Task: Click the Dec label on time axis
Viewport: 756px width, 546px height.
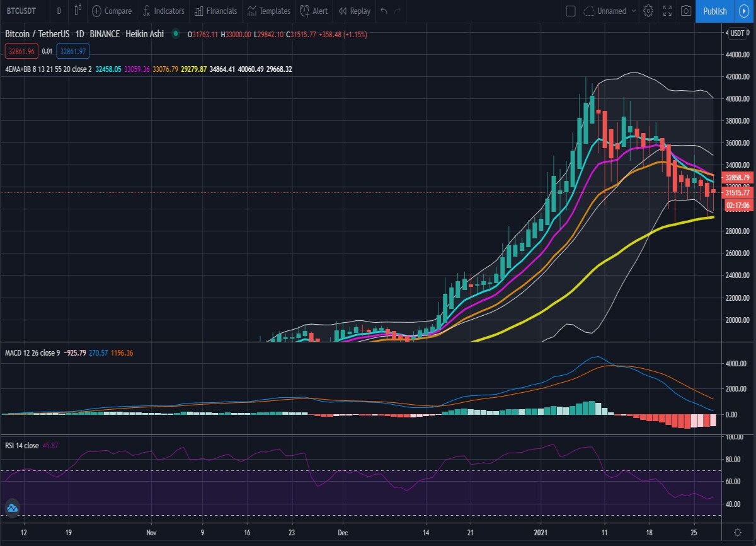Action: [x=341, y=532]
